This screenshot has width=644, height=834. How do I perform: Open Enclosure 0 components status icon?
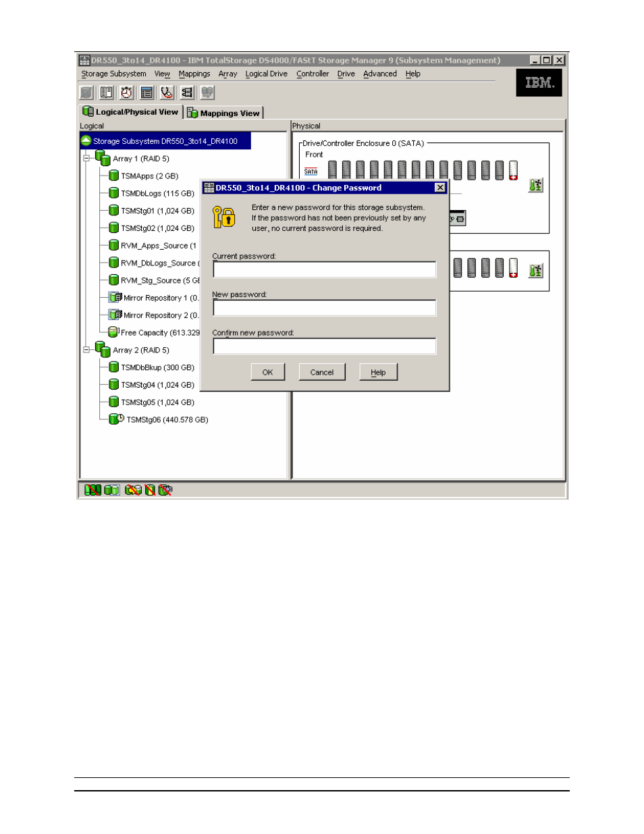pos(535,185)
